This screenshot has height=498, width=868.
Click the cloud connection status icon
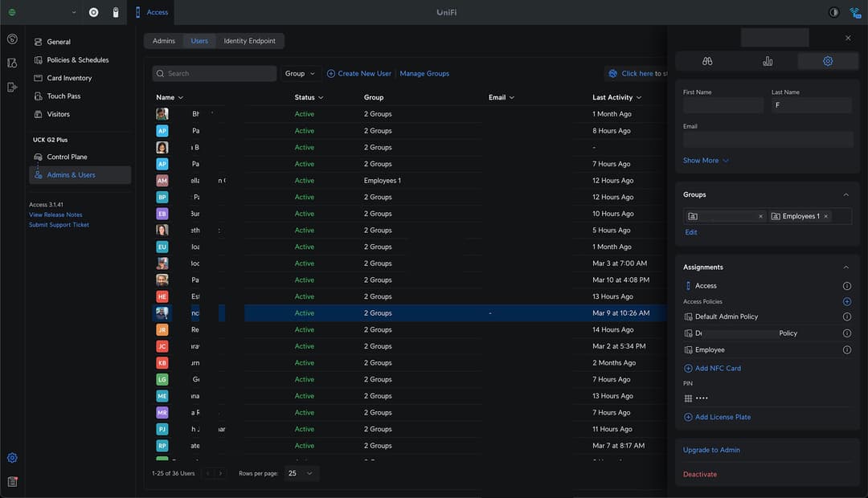855,12
